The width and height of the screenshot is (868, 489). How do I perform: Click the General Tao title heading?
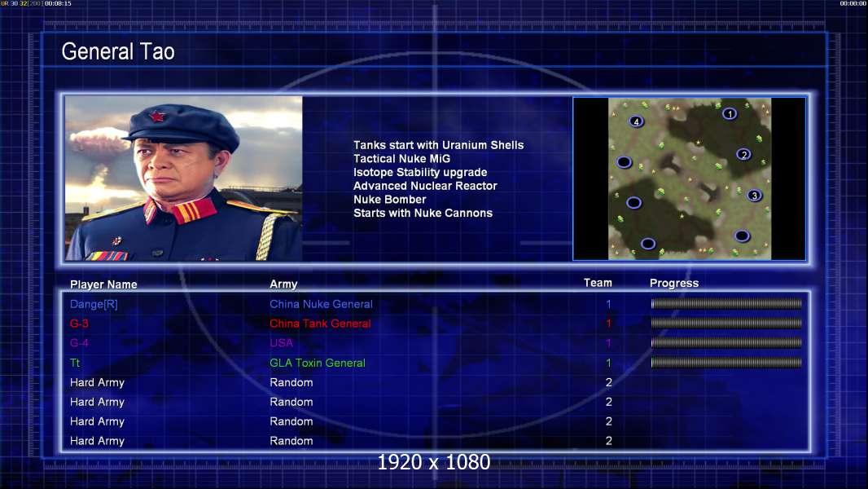click(118, 51)
